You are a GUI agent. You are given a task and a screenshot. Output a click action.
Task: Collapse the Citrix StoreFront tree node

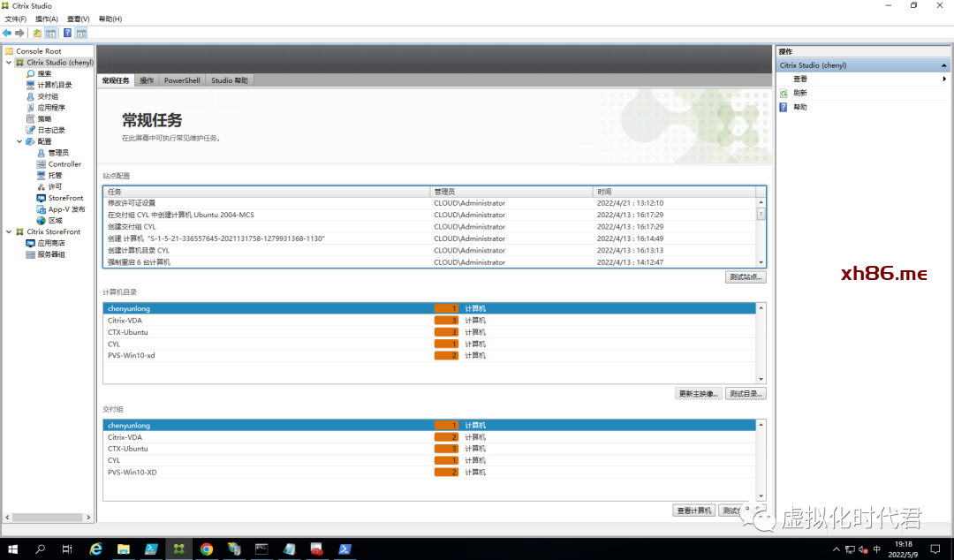pos(9,232)
